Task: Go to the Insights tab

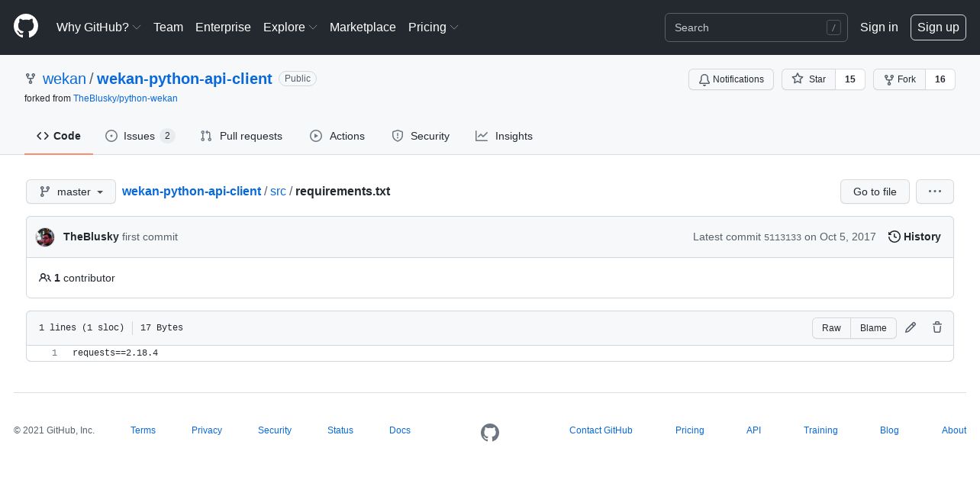Action: tap(504, 136)
